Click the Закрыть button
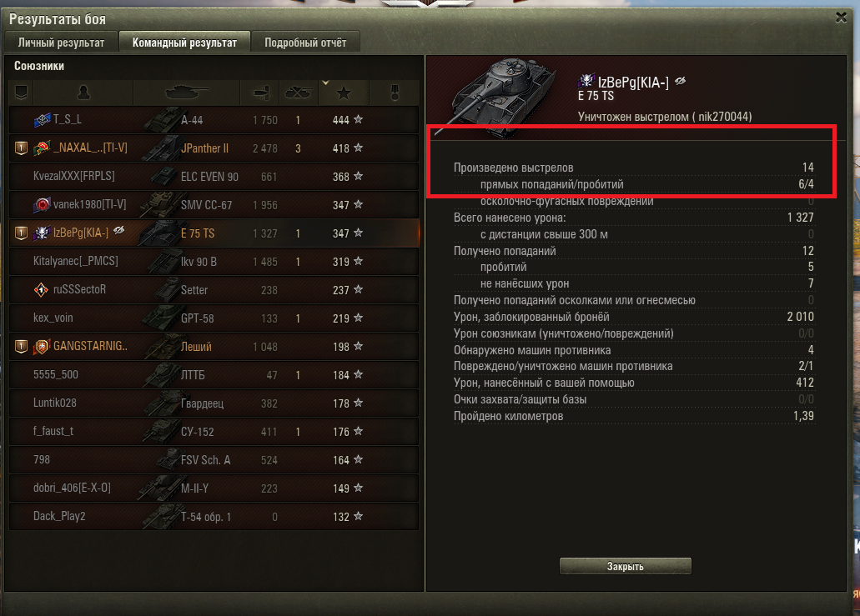This screenshot has width=860, height=616. point(626,566)
